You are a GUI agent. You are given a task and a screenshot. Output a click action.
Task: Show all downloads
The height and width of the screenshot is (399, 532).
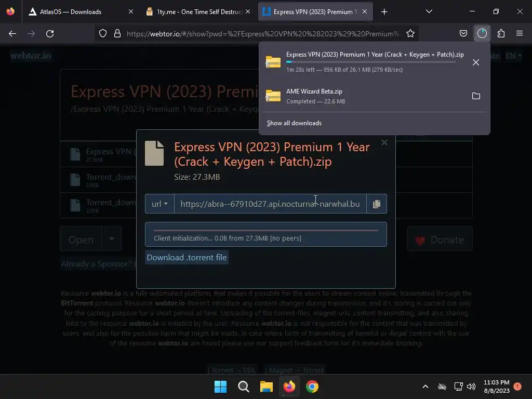[294, 123]
